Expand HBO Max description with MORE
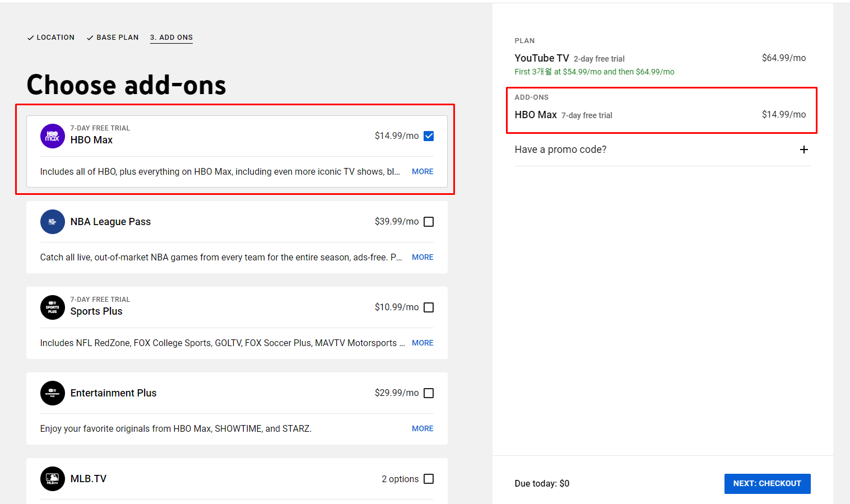Screen dimensions: 850x504 [422, 171]
